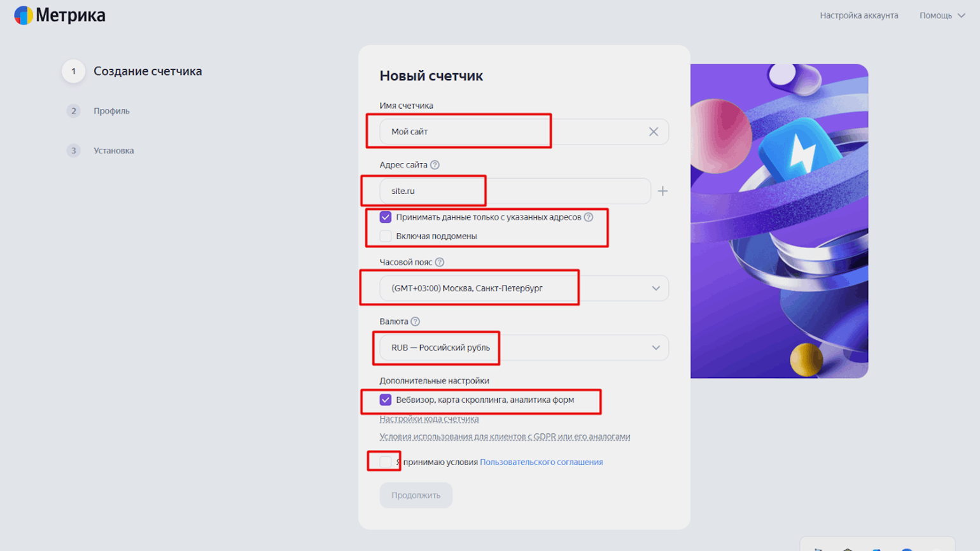The height and width of the screenshot is (551, 980).
Task: Toggle Вебвизор, карта скроллинга checkbox
Action: (x=386, y=400)
